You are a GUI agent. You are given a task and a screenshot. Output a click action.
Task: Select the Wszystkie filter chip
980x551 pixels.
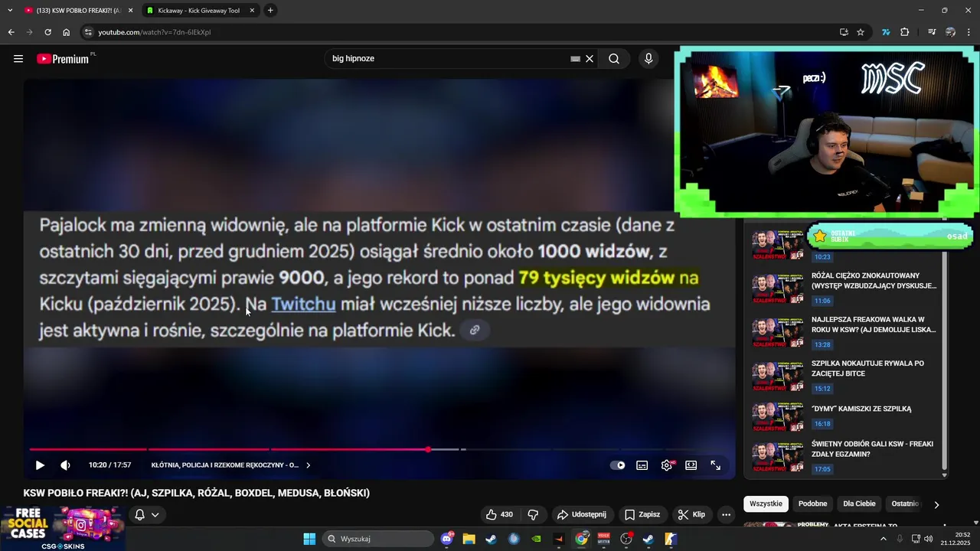click(766, 504)
